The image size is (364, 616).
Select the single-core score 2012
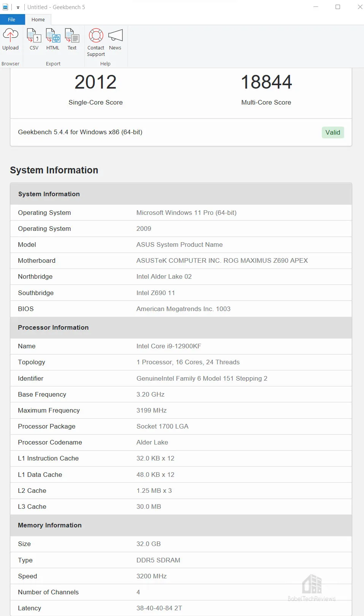96,82
